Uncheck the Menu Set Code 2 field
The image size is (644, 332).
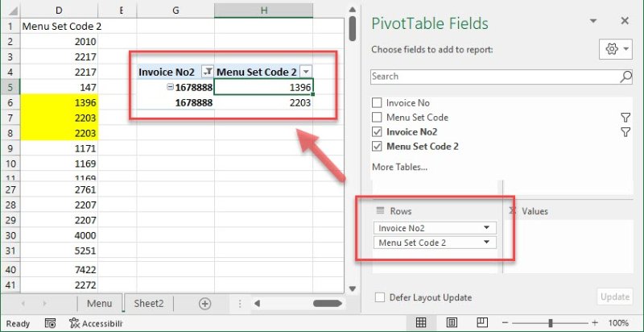(377, 147)
